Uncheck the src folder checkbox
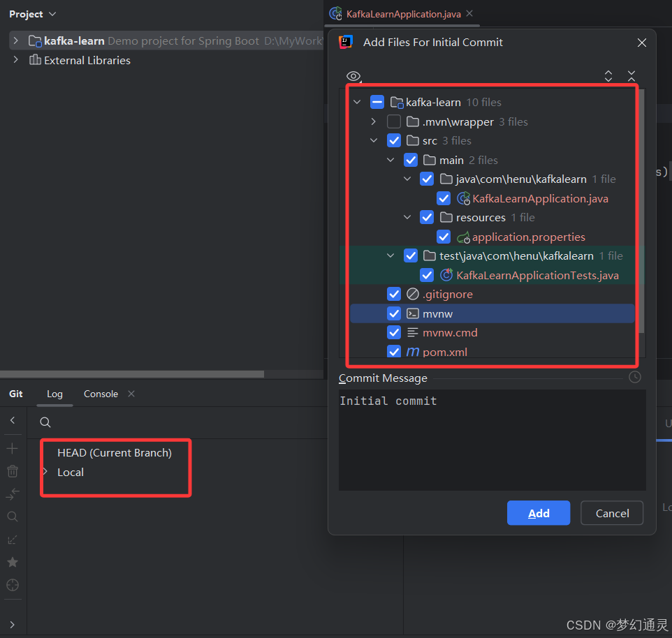 pos(394,140)
